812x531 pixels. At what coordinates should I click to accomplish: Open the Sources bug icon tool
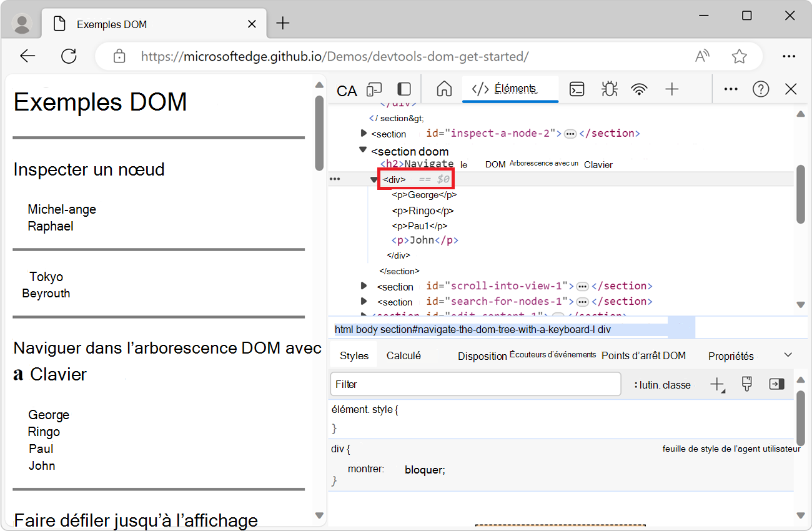(x=609, y=89)
